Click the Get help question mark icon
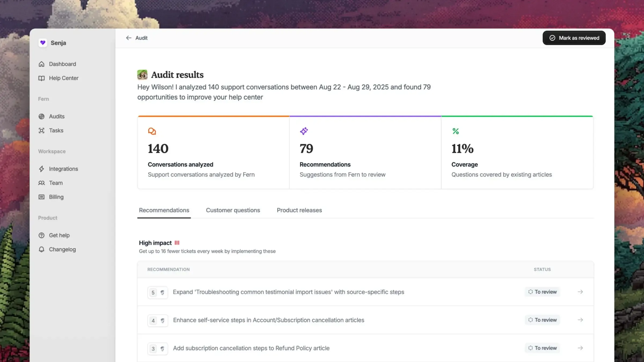Screen dimensions: 644x362 pyautogui.click(x=41, y=235)
